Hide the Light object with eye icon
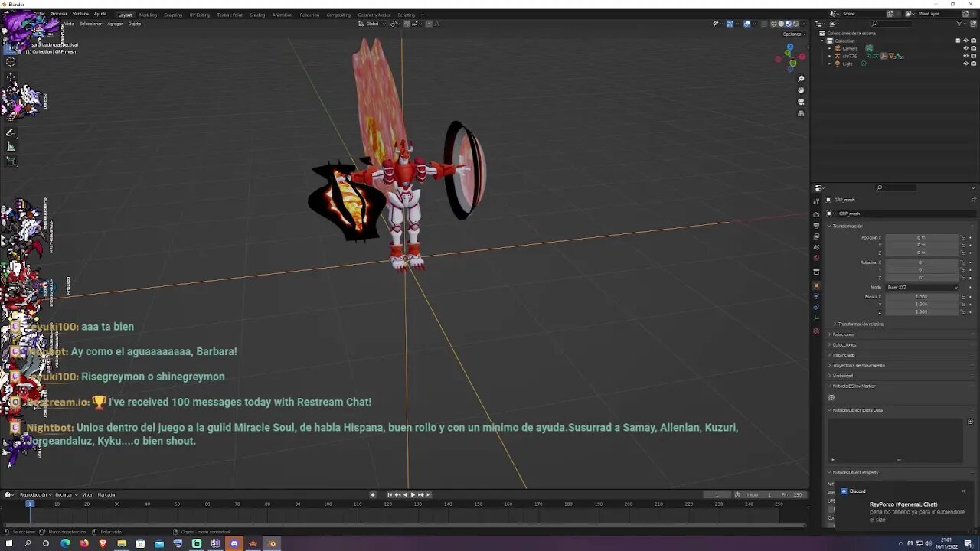This screenshot has width=980, height=551. pos(965,64)
